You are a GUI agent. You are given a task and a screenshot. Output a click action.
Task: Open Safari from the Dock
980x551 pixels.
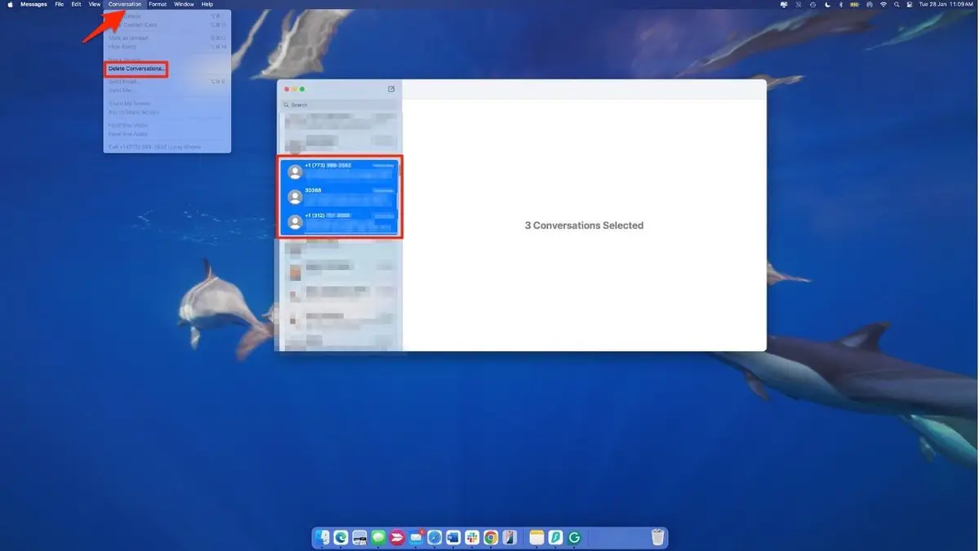click(x=434, y=537)
